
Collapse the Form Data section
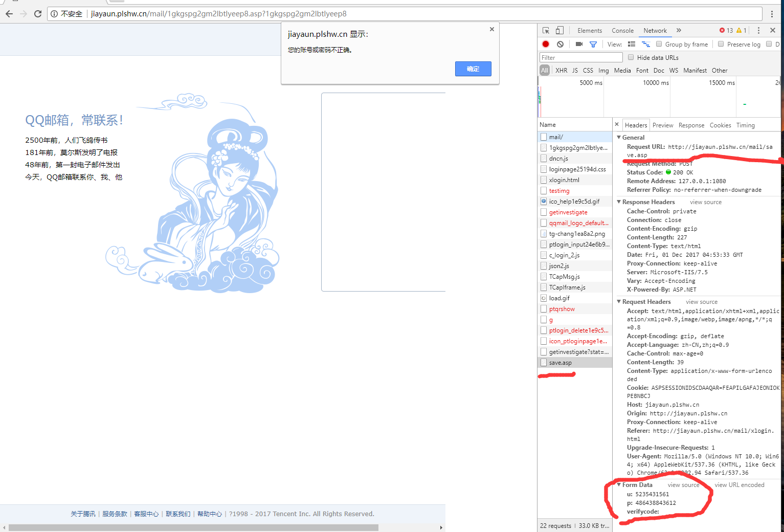619,485
